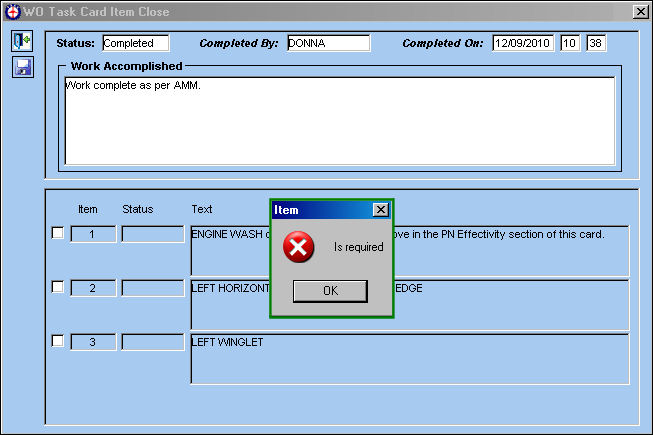This screenshot has width=653, height=435.
Task: Click the LEFT WINGLET text box
Action: point(410,359)
